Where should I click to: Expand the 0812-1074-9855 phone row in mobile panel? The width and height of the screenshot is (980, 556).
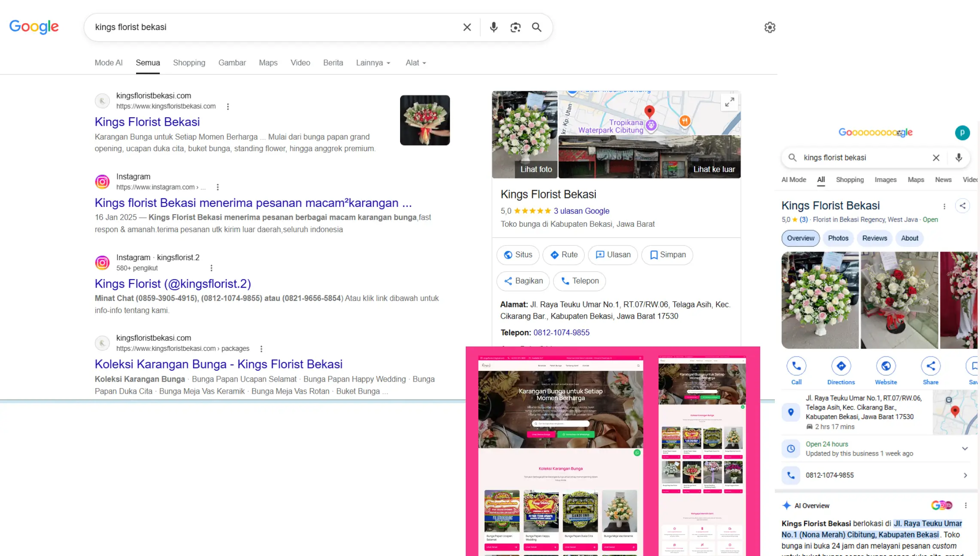coord(876,475)
